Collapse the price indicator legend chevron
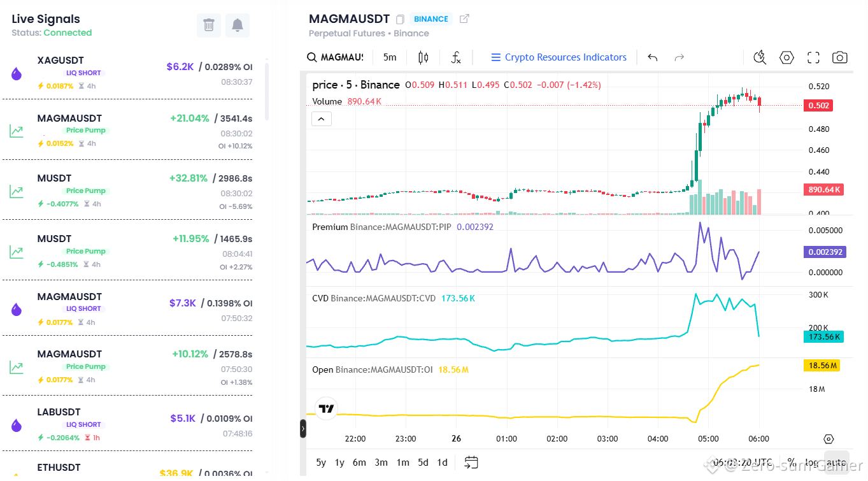 point(322,118)
